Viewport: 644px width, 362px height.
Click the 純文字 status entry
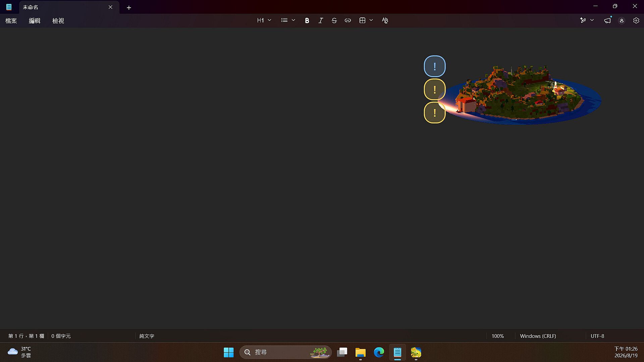coord(147,336)
